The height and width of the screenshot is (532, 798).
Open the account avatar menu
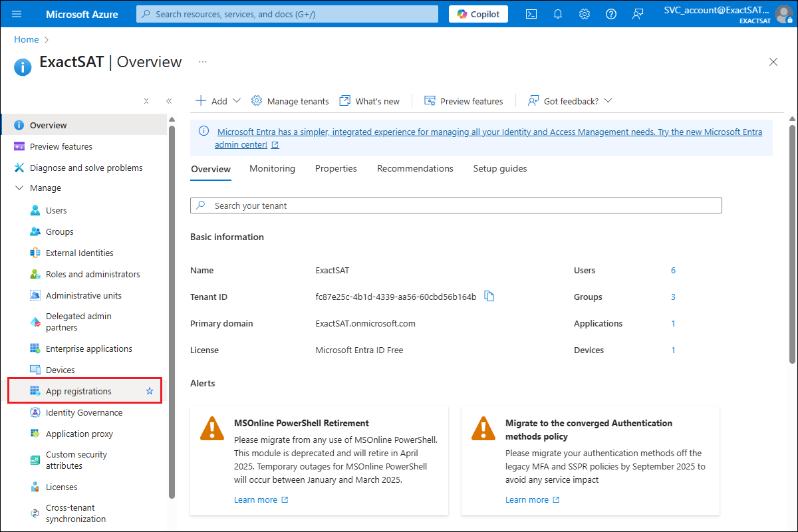point(784,14)
